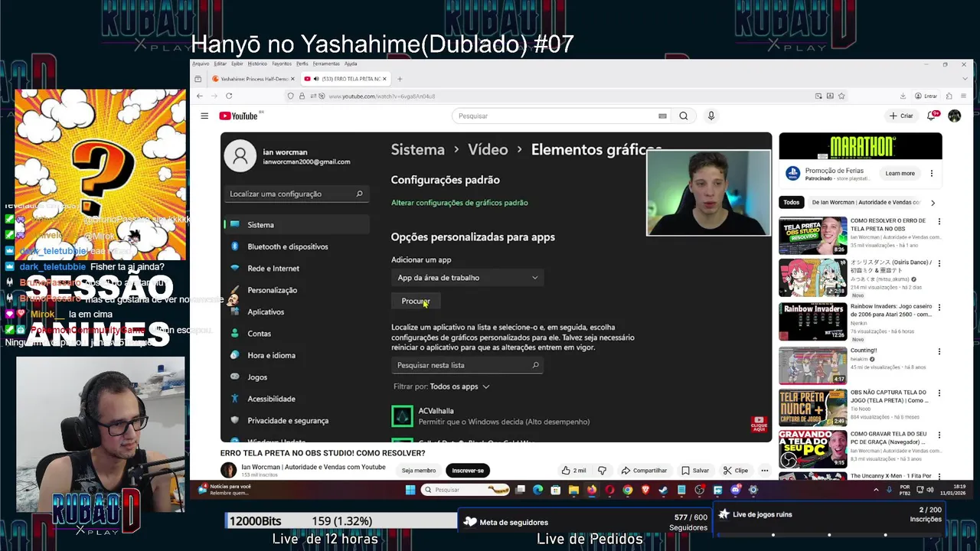Create a clip with Clipe button
The width and height of the screenshot is (980, 551).
735,470
